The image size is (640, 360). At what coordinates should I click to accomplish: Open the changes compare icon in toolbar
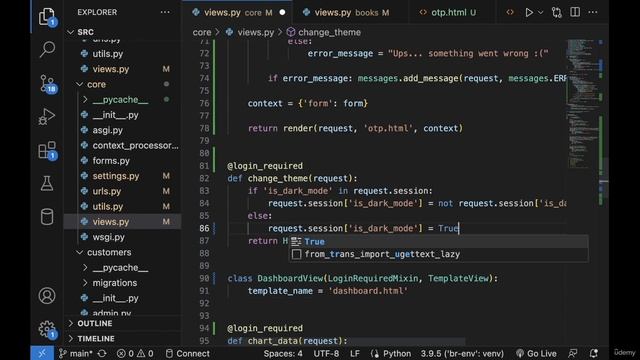tap(556, 13)
